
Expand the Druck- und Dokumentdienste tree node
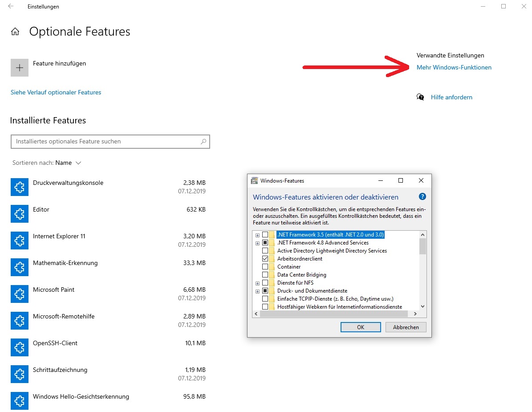coord(257,292)
